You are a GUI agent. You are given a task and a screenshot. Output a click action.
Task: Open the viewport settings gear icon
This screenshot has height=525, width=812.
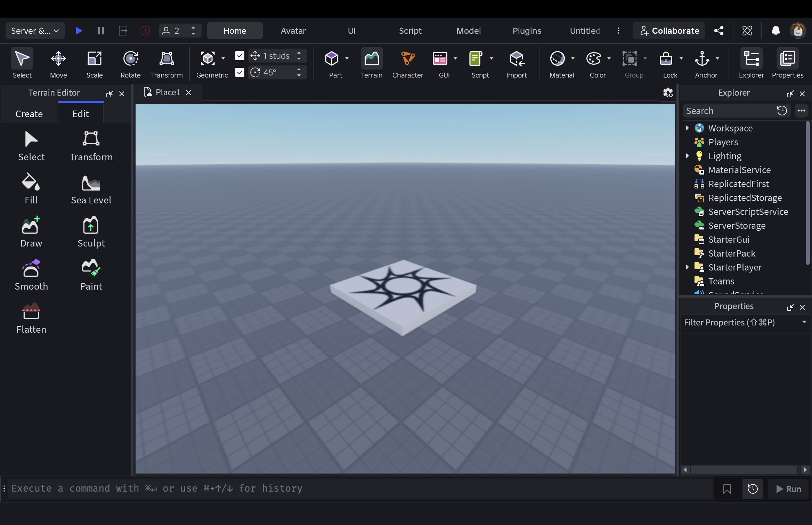(668, 92)
